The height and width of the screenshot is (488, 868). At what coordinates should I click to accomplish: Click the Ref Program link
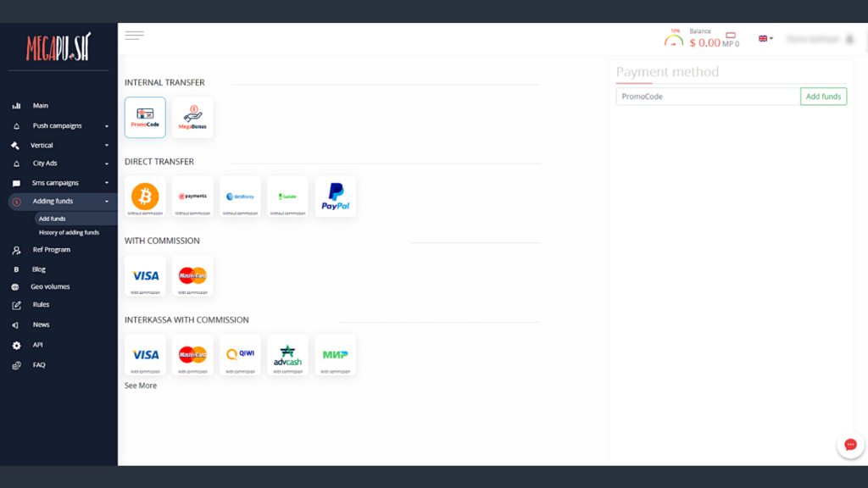pos(52,250)
